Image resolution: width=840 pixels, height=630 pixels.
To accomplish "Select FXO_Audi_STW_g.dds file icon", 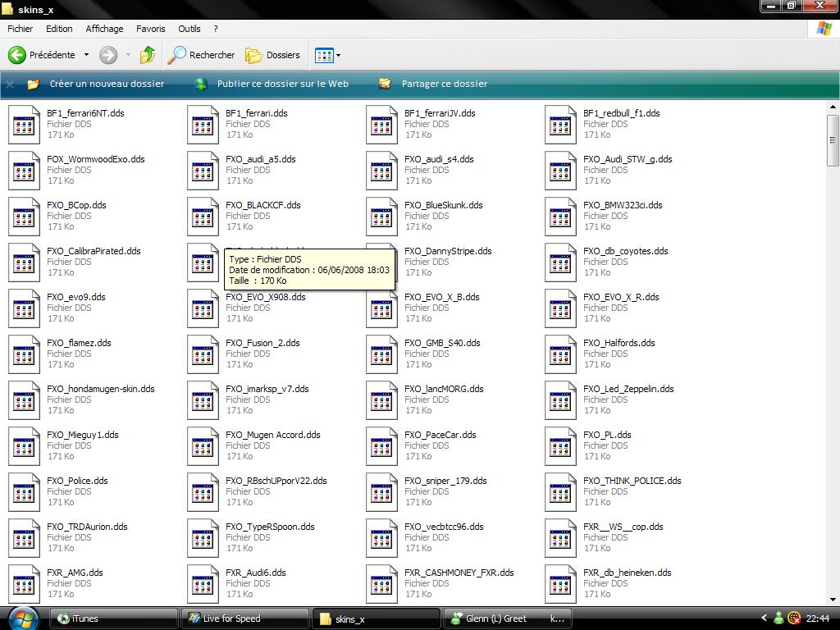I will coord(561,171).
